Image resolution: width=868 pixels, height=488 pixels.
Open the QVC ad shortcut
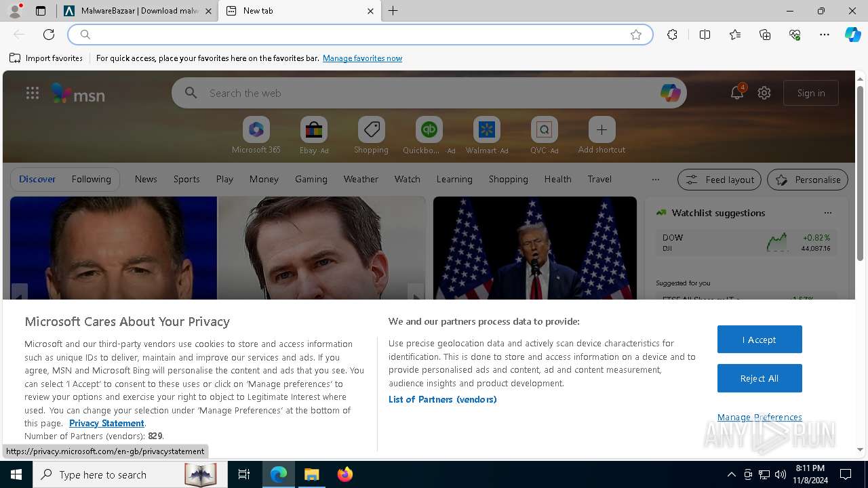click(x=544, y=136)
